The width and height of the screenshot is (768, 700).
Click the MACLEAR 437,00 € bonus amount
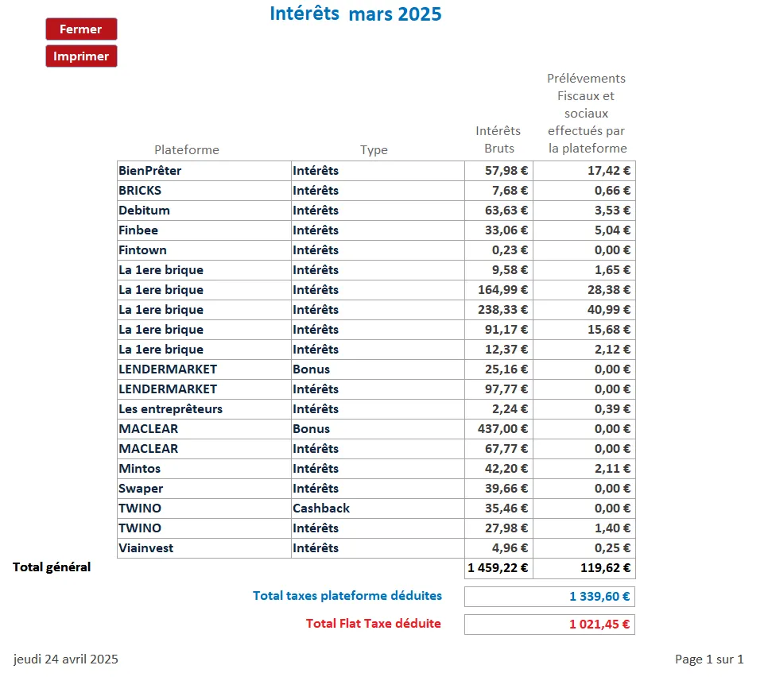498,429
